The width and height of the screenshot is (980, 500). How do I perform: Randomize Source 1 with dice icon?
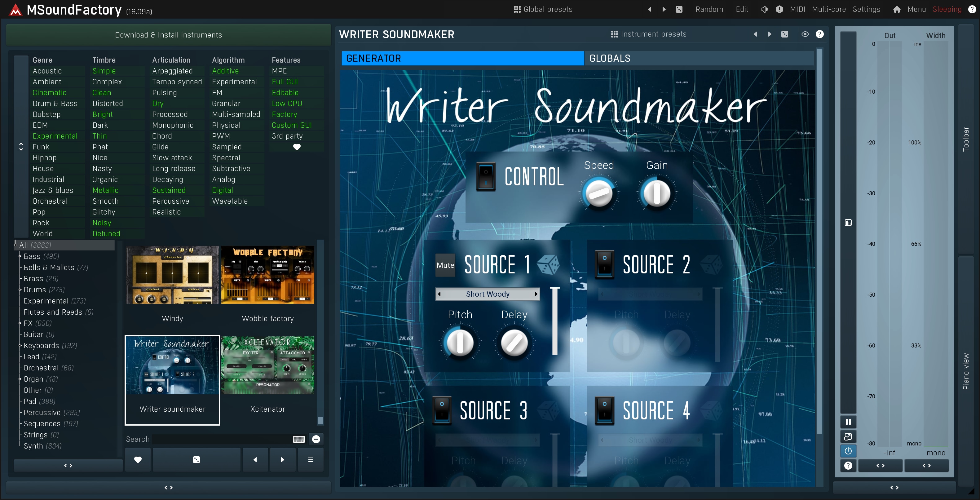pyautogui.click(x=548, y=264)
